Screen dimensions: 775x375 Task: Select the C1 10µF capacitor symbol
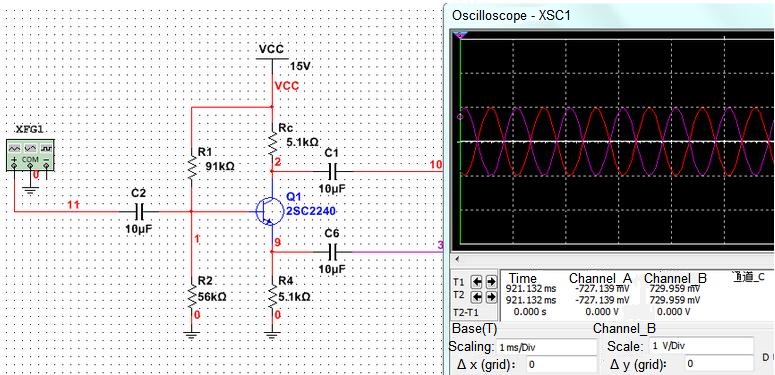tap(332, 171)
